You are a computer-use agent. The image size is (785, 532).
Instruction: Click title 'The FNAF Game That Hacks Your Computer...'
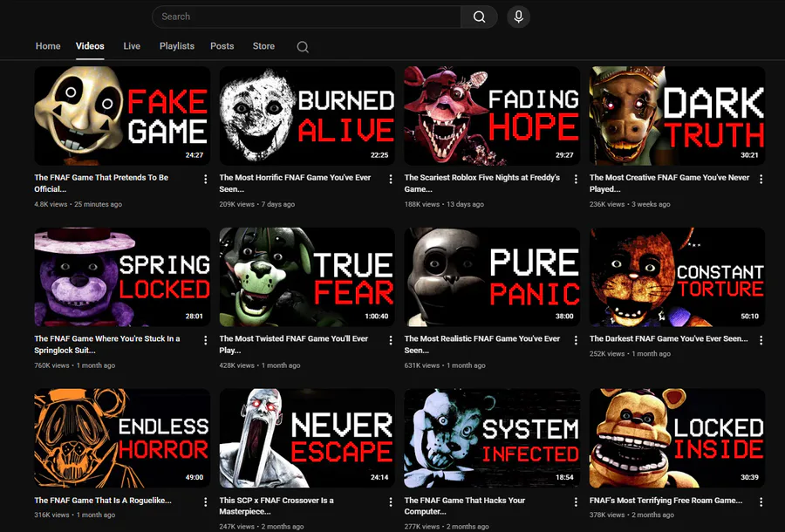(465, 506)
